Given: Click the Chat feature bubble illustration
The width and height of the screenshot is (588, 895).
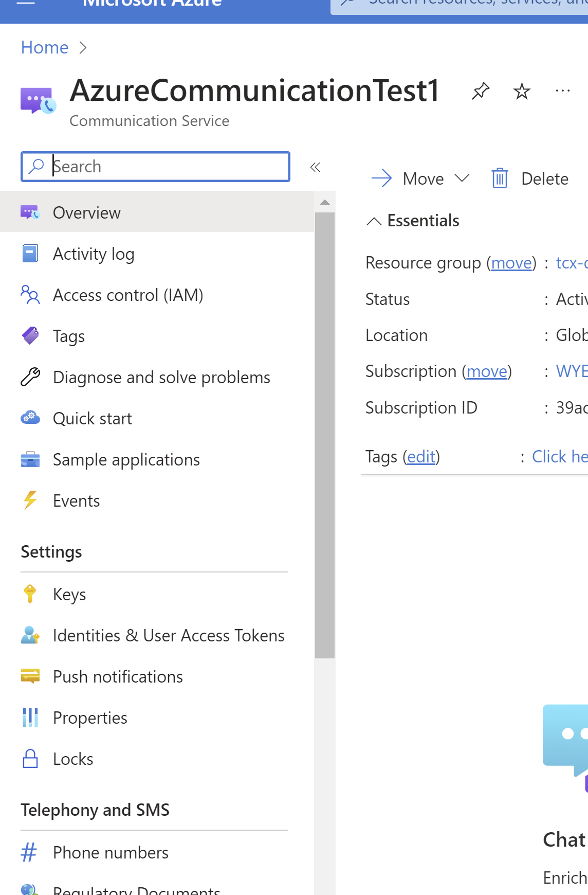Looking at the screenshot, I should click(565, 748).
